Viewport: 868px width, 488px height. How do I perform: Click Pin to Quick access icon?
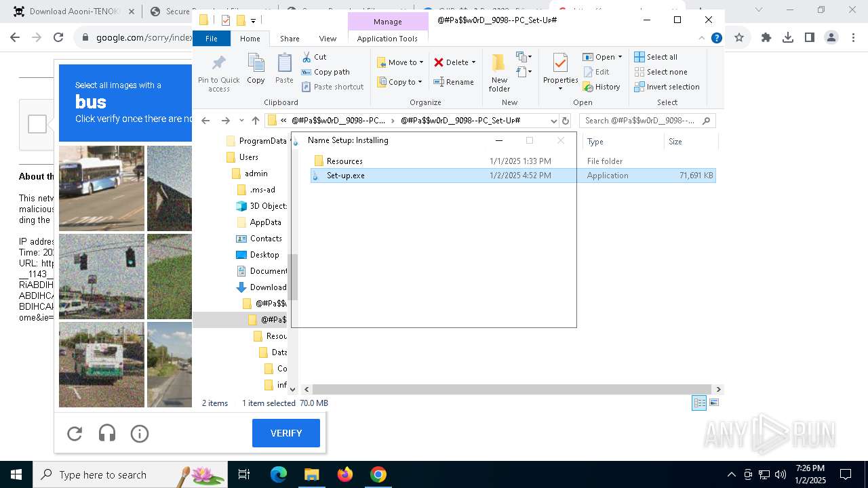tap(218, 73)
